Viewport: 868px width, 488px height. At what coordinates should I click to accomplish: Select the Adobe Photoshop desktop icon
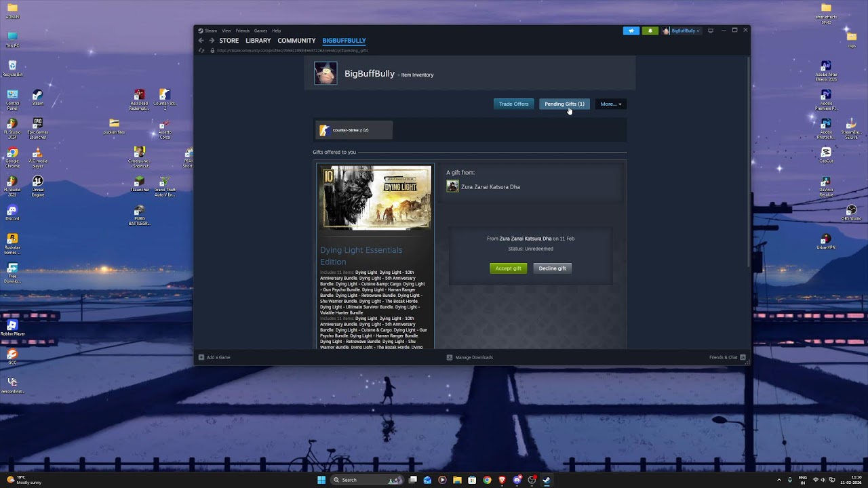[826, 129]
